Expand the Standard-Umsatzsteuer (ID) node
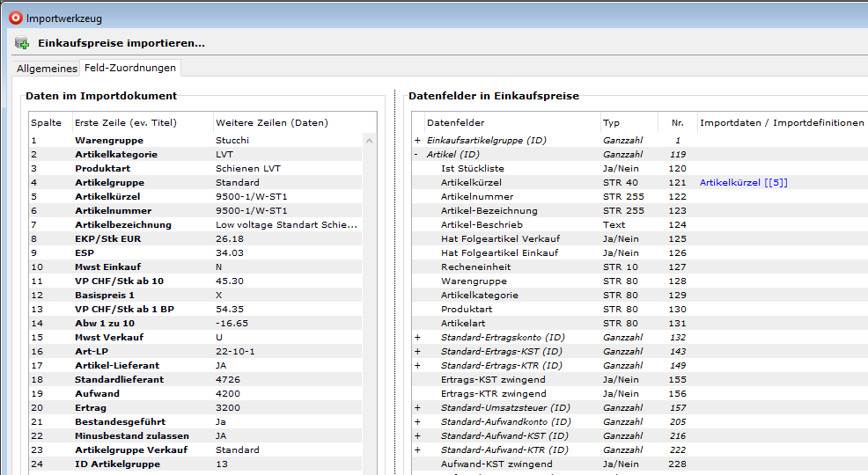Viewport: 868px width, 475px height. 417,408
